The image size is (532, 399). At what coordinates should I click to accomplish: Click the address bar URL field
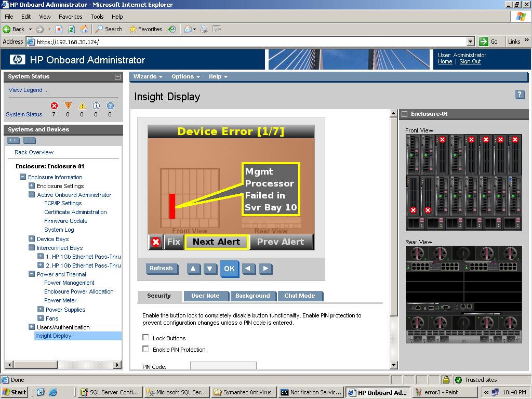[x=251, y=42]
